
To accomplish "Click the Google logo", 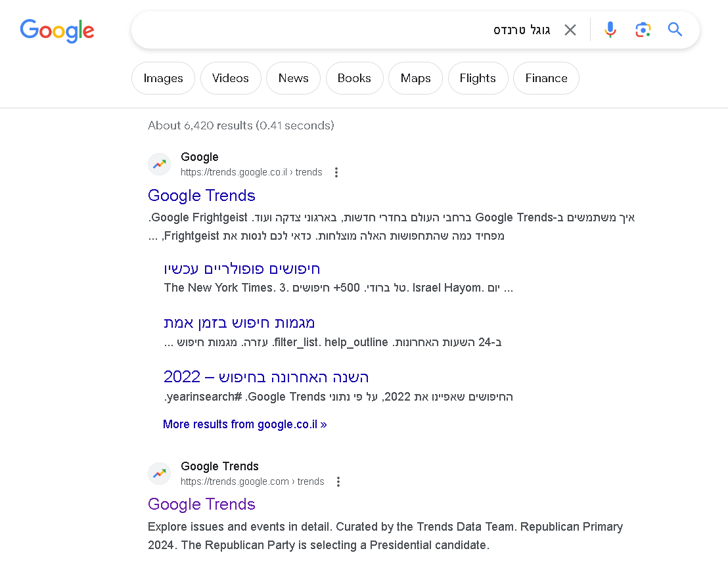I will [x=57, y=30].
